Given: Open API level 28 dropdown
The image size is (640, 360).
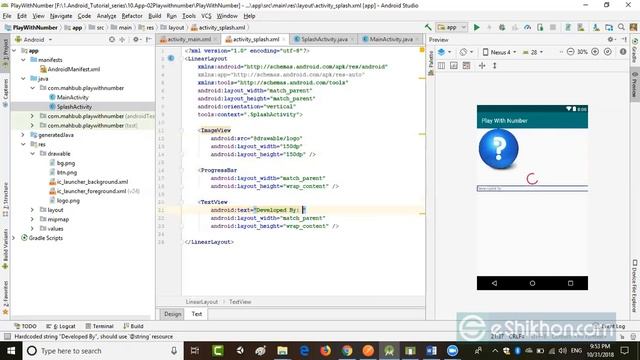Looking at the screenshot, I should tap(533, 52).
